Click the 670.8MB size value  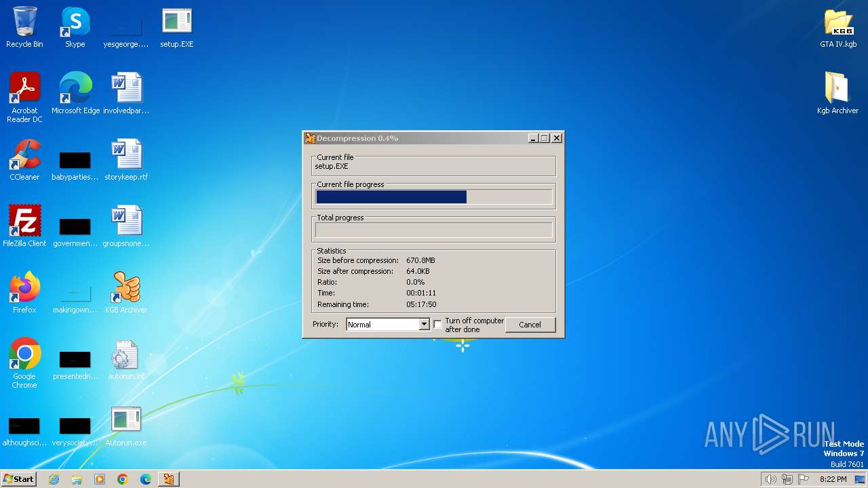point(420,260)
